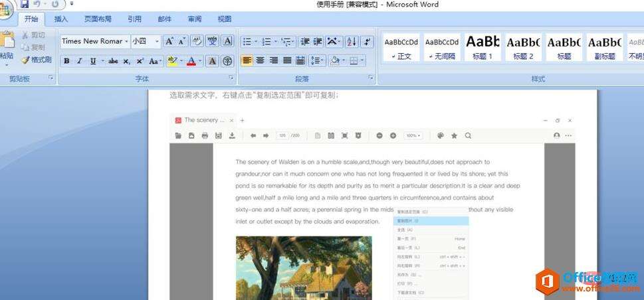This screenshot has width=644, height=300.
Task: Apply the text highlight color tool
Action: [x=172, y=61]
